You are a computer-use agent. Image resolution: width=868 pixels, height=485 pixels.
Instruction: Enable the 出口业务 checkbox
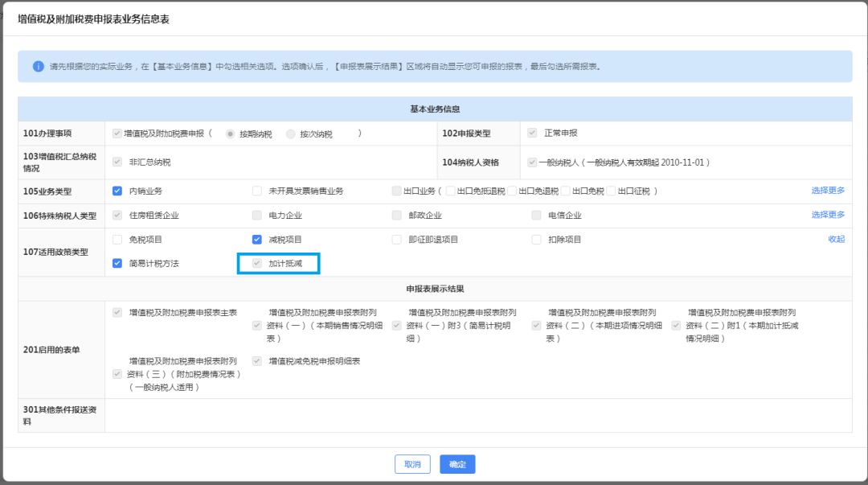pyautogui.click(x=396, y=191)
